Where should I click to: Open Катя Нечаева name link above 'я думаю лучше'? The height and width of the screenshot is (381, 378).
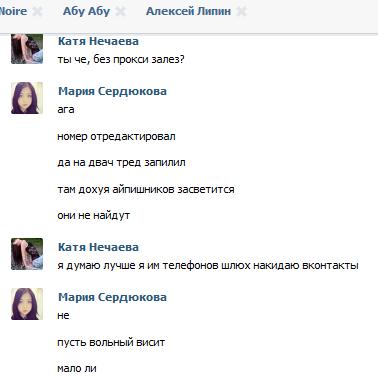pyautogui.click(x=98, y=247)
